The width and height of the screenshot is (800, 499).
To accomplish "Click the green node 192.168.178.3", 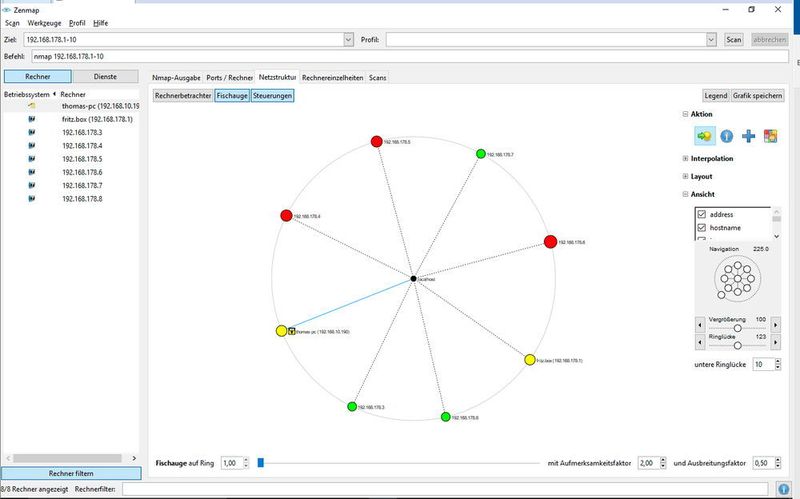I will coord(352,407).
